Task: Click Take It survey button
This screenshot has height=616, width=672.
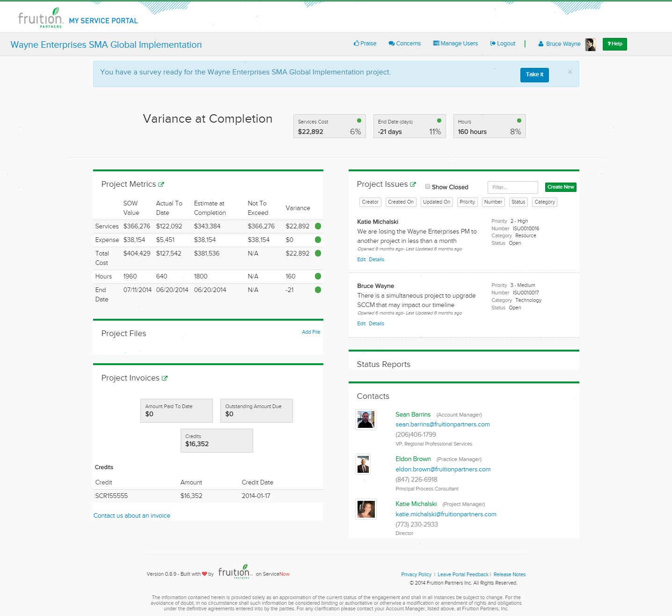Action: tap(534, 75)
